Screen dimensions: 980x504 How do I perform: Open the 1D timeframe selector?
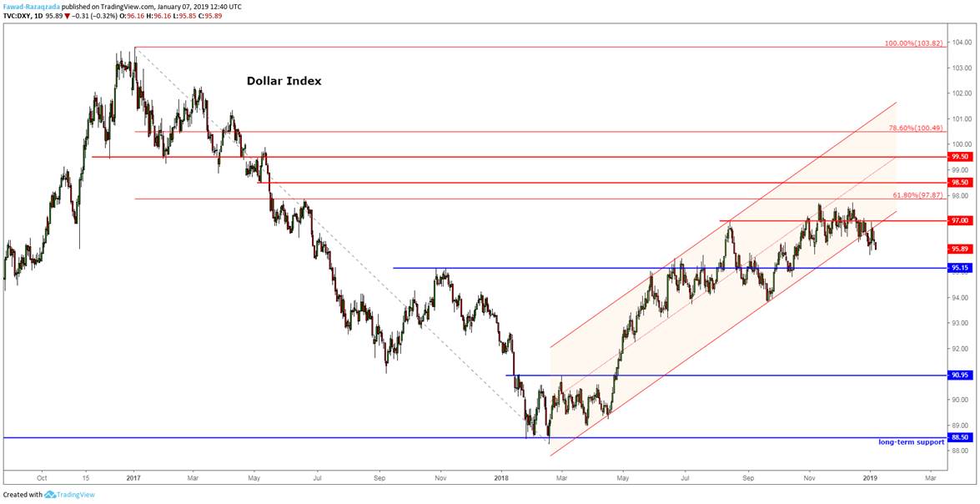click(x=38, y=15)
